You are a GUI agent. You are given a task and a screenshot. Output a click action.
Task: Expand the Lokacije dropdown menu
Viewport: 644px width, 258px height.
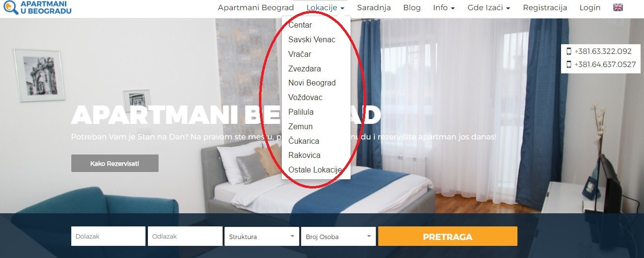pos(325,8)
